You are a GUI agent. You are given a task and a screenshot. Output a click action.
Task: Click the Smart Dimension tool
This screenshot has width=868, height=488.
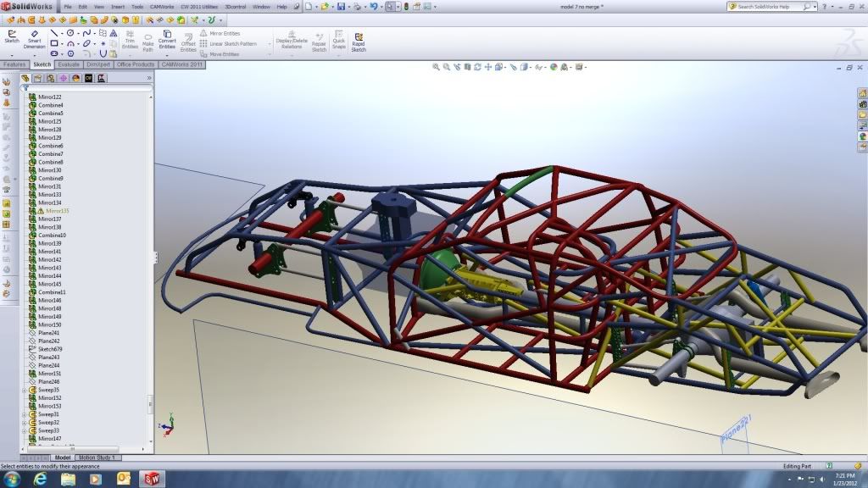coord(35,37)
